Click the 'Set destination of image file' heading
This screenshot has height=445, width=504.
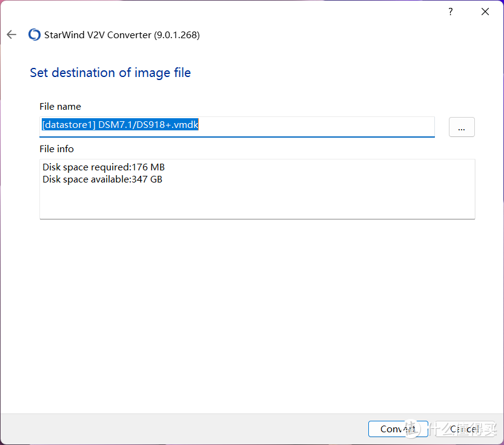(x=110, y=73)
